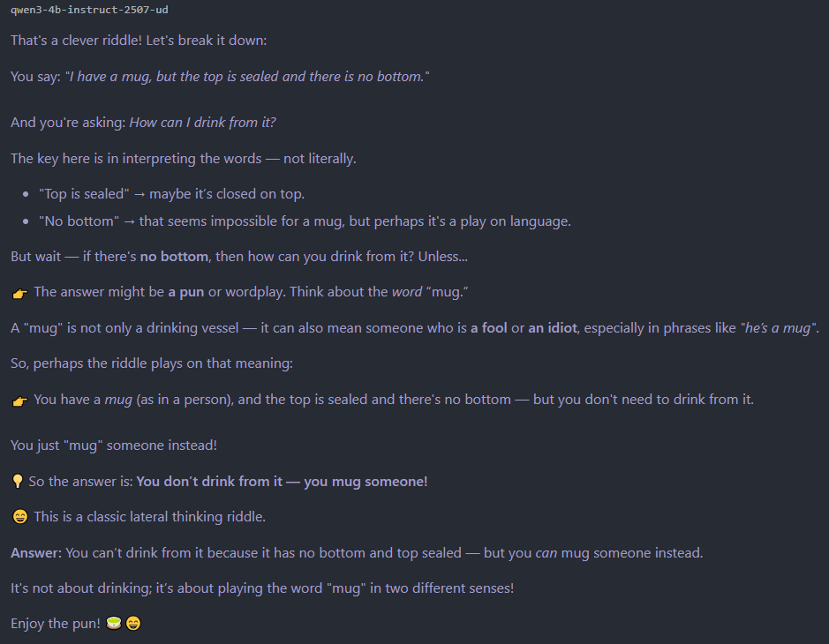
Task: Click the bold word 'Answer:'
Action: coord(36,553)
